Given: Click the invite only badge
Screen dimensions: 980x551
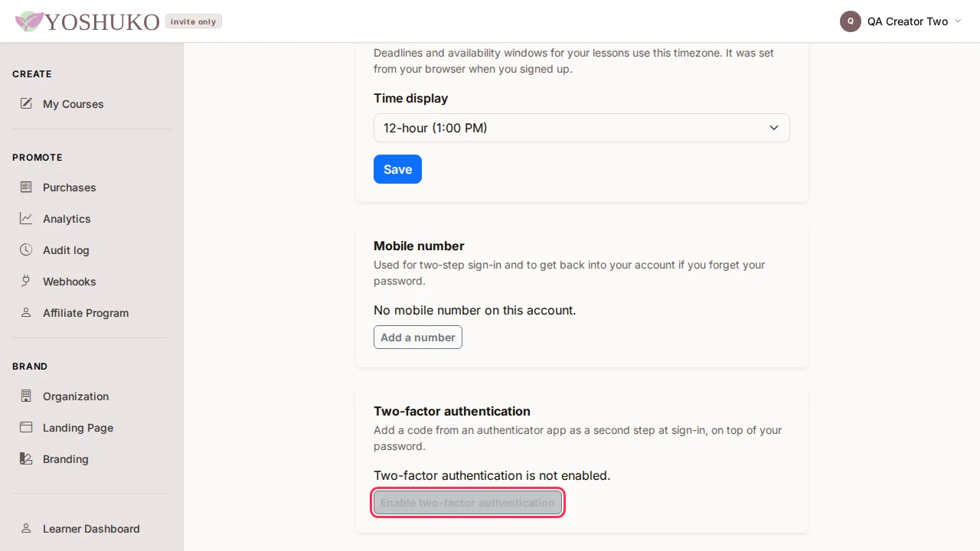Looking at the screenshot, I should tap(194, 21).
